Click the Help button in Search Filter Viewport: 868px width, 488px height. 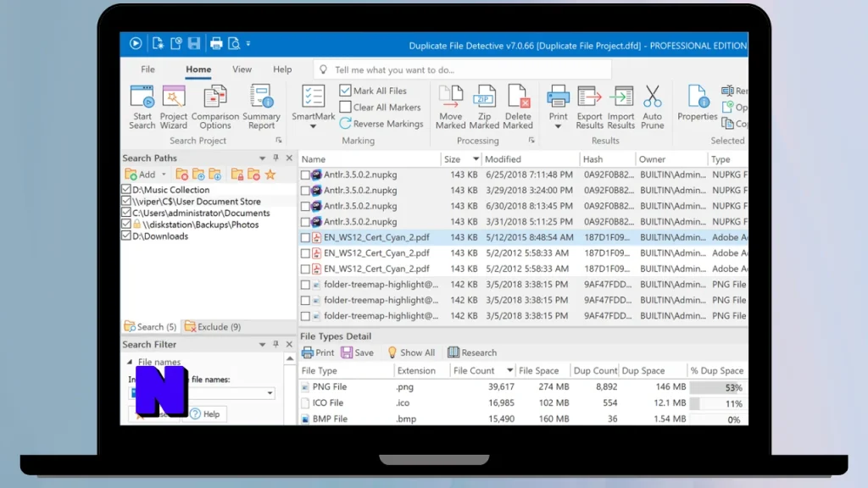[x=205, y=413]
